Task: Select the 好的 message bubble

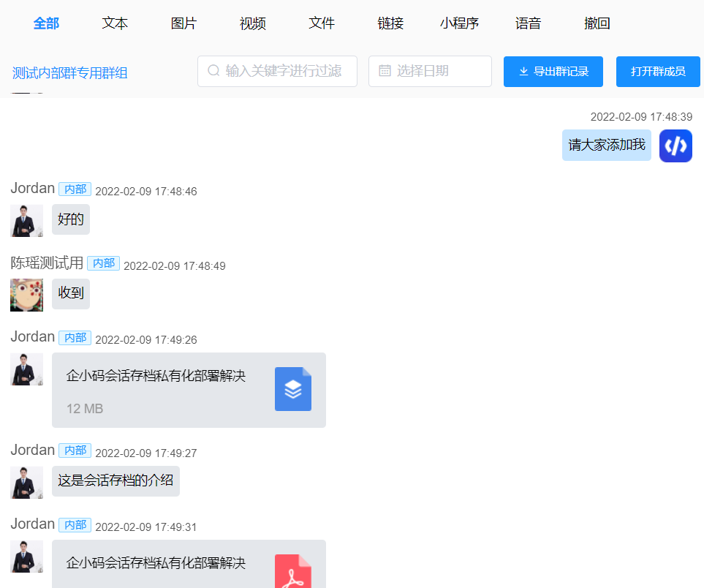Action: click(x=71, y=219)
